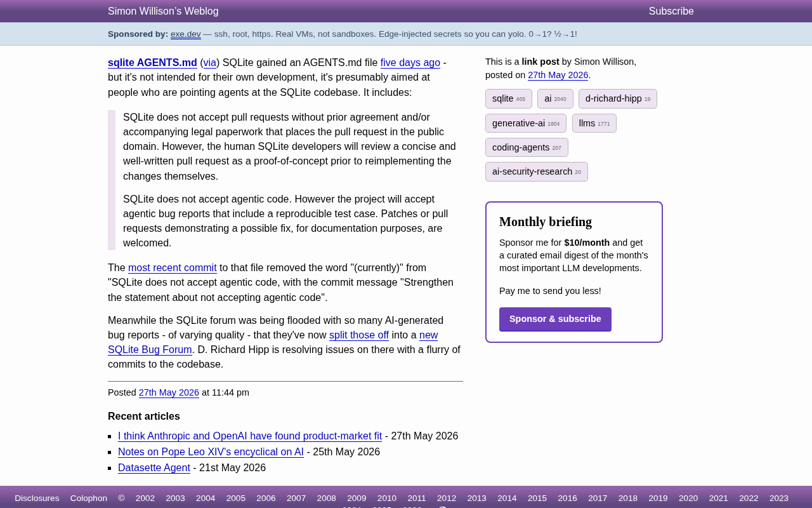Go to 2002 archive
The width and height of the screenshot is (812, 508).
tap(145, 498)
